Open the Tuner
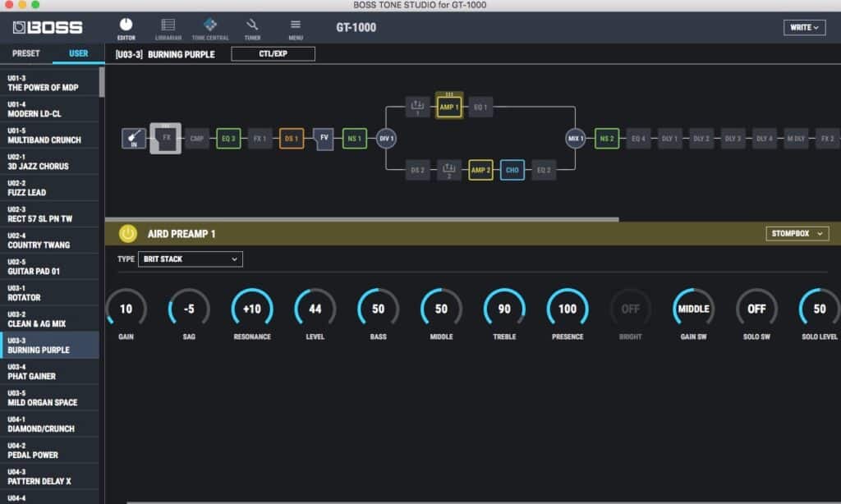 pos(252,29)
